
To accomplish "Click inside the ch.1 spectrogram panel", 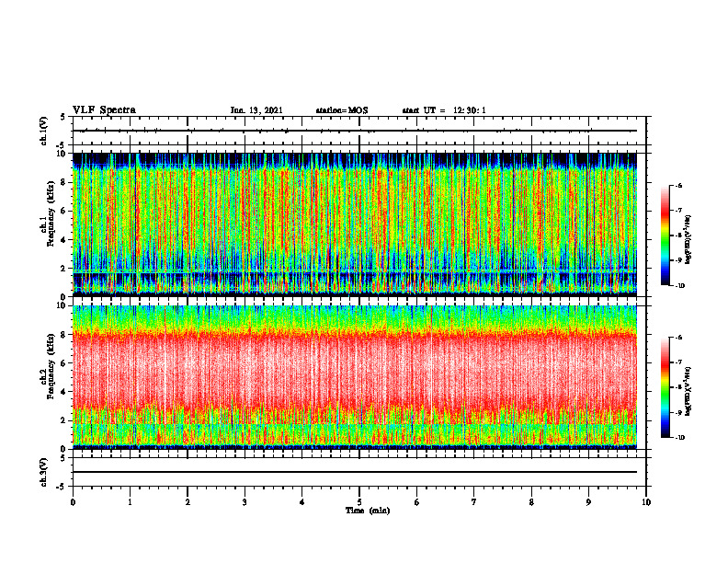I will (x=355, y=224).
